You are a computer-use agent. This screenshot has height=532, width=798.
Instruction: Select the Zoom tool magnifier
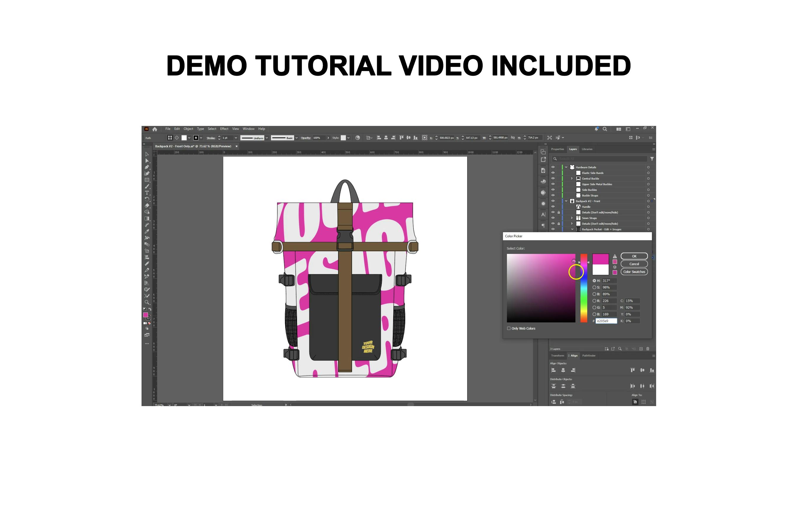147,302
